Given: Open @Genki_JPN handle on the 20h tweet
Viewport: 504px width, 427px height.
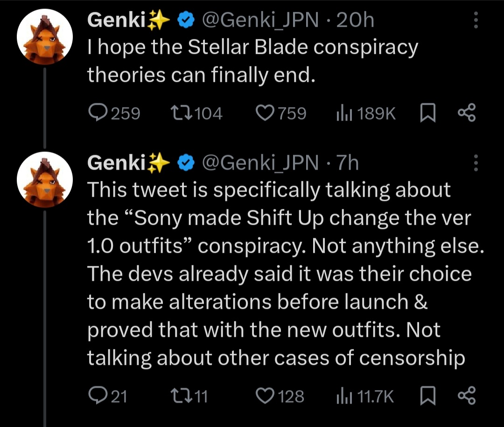Looking at the screenshot, I should pos(260,20).
